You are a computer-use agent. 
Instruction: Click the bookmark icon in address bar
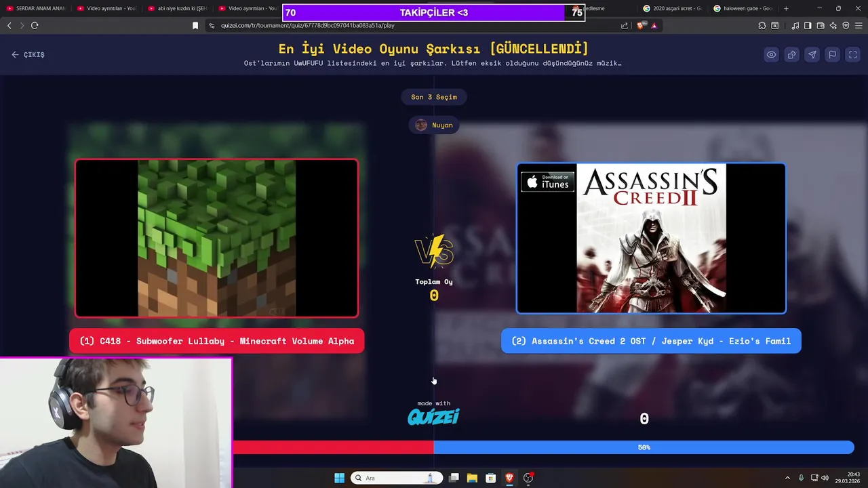pos(195,25)
